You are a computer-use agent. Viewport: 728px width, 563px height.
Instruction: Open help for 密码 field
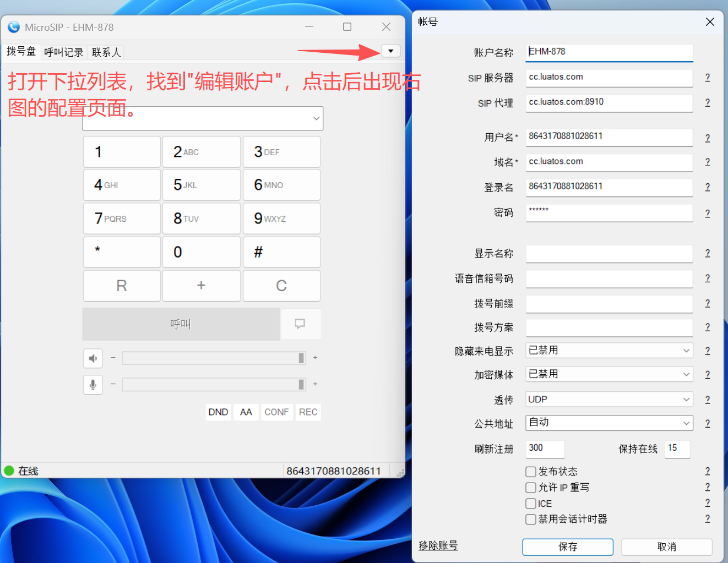click(x=708, y=214)
